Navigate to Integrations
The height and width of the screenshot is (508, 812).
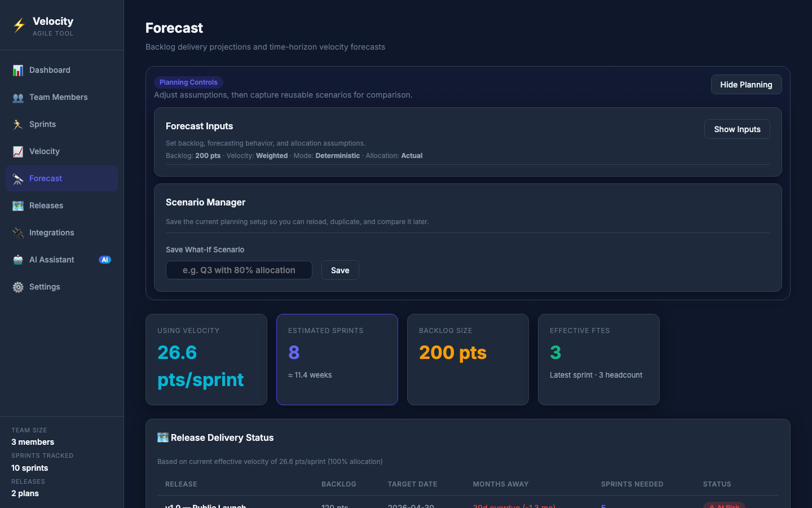pos(62,233)
